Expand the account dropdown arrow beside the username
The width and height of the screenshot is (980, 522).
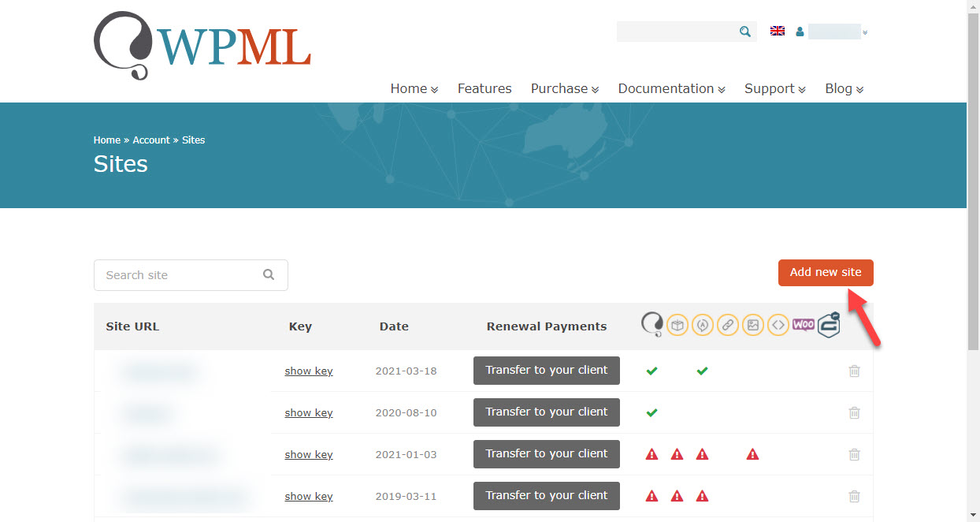[865, 32]
